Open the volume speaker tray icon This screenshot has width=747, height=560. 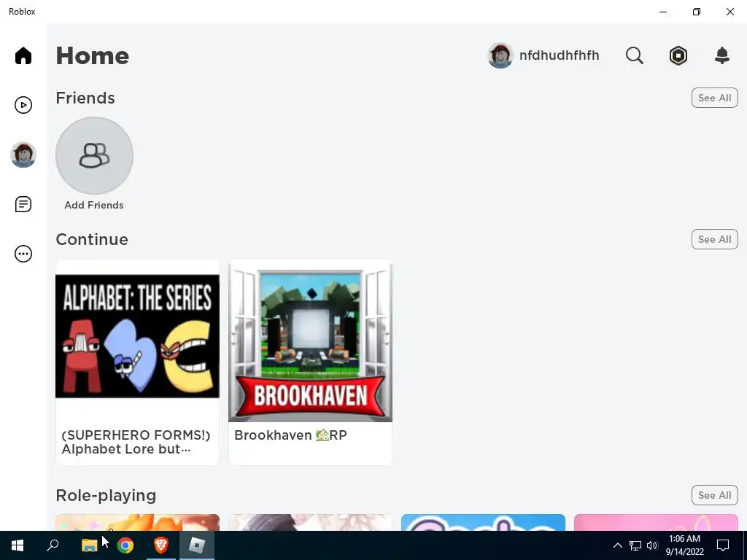tap(652, 545)
